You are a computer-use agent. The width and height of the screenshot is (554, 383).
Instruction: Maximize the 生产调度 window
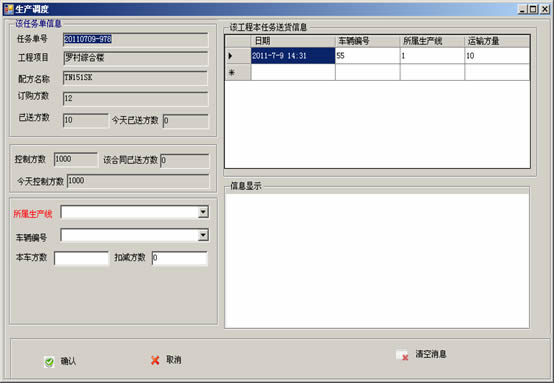point(534,9)
